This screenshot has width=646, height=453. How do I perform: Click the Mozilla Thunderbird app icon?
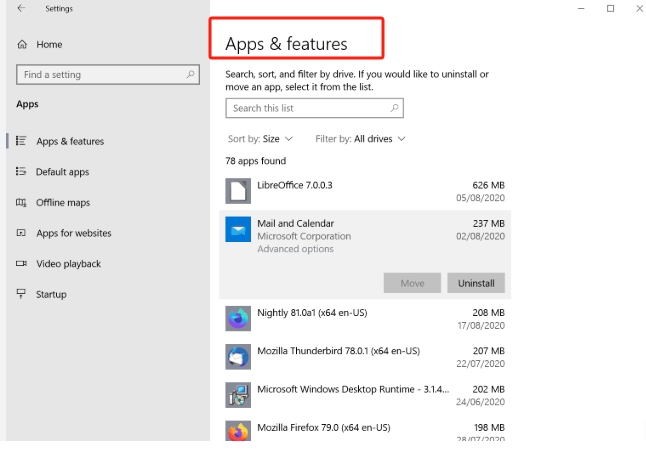238,357
